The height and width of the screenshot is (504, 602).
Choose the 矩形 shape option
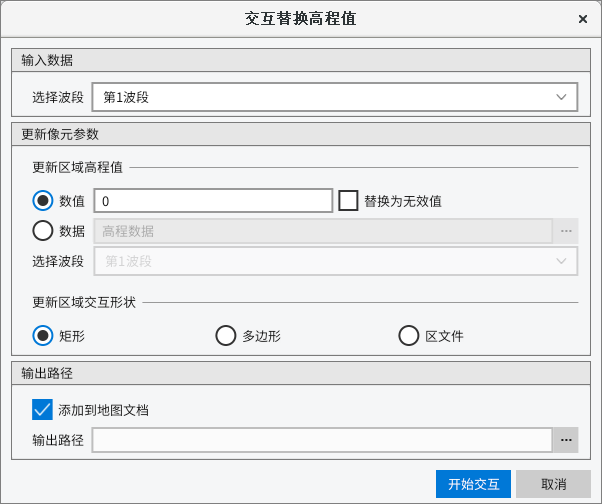click(43, 336)
